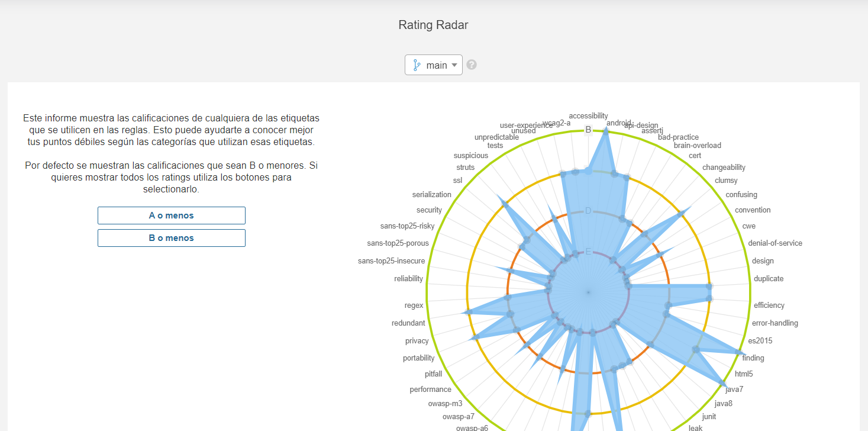The width and height of the screenshot is (868, 431).
Task: Click the portability axis label
Action: 419,358
